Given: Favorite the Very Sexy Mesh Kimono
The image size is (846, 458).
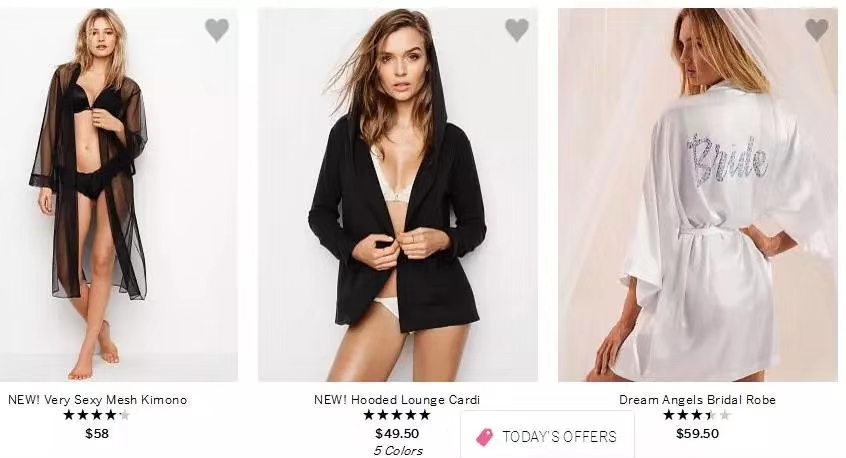Looking at the screenshot, I should (x=217, y=30).
